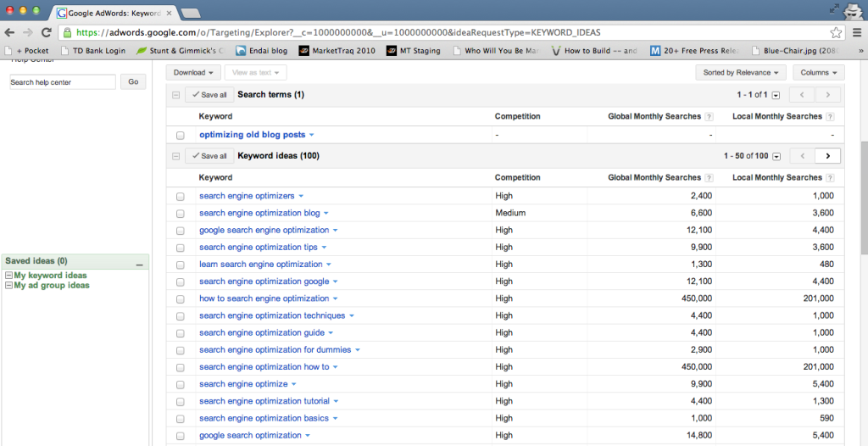Viewport: 868px width, 446px height.
Task: Click help icon beside Local Monthly Searches in Keyword ideas
Action: click(x=829, y=178)
